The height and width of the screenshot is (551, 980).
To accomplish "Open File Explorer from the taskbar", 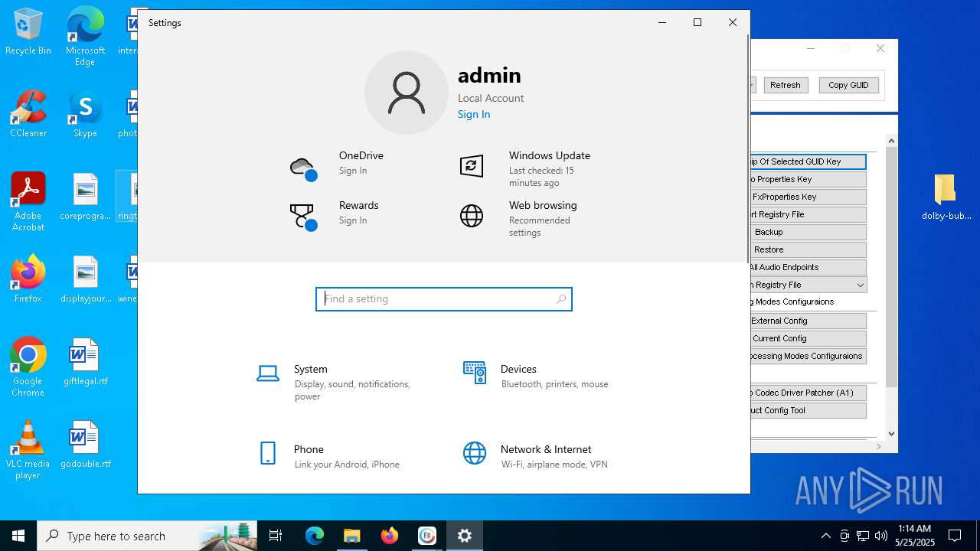I will (x=352, y=536).
